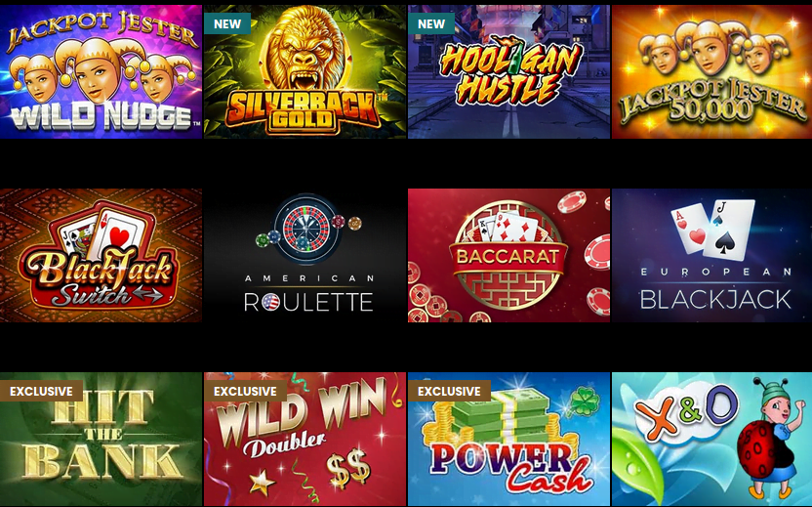The width and height of the screenshot is (812, 507).
Task: Click EXCLUSIVE badge on Wild Win Doubler
Action: tap(246, 391)
